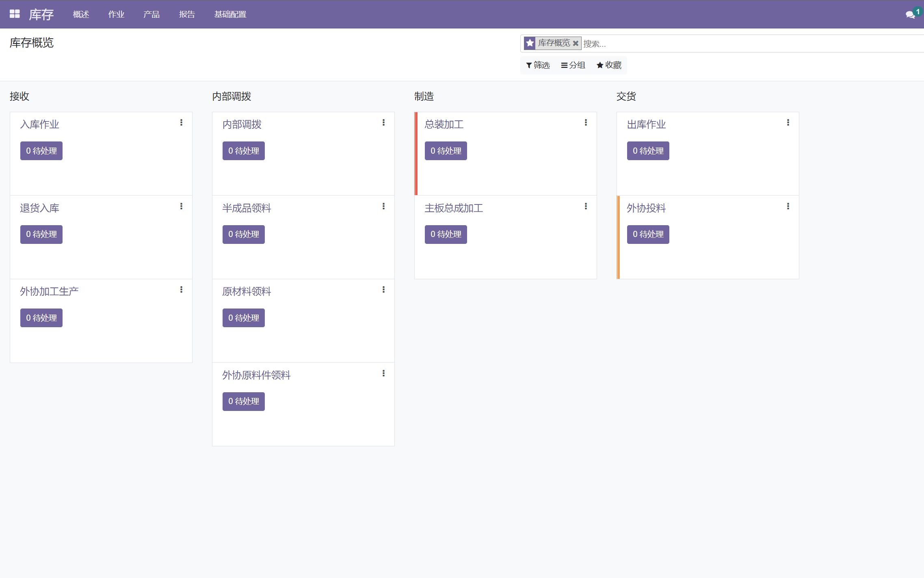This screenshot has height=578, width=924.
Task: Open the 外协加工生产 card title link
Action: [x=49, y=291]
